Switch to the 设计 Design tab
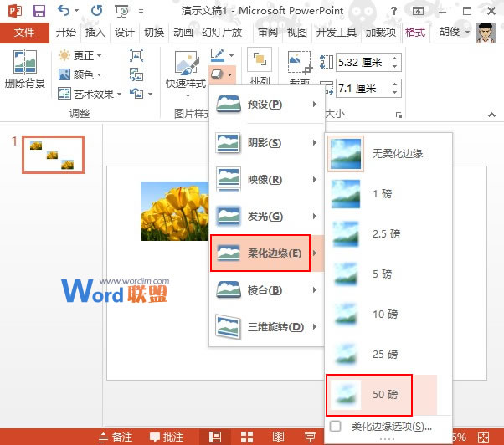504x445 pixels. [x=125, y=32]
